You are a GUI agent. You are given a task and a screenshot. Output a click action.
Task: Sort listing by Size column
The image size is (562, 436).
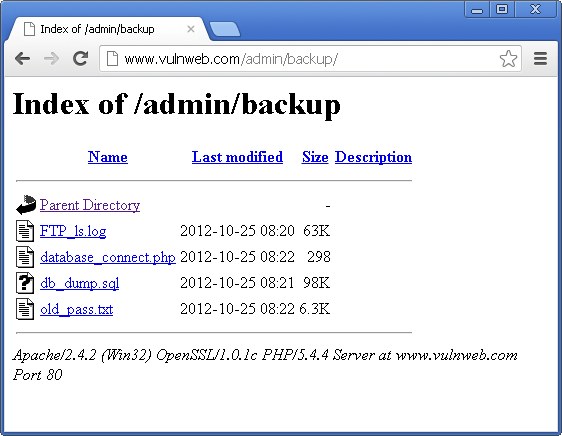(x=315, y=157)
